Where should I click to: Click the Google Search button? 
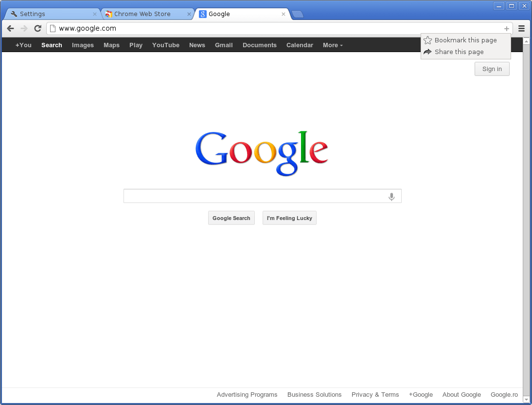click(x=231, y=218)
